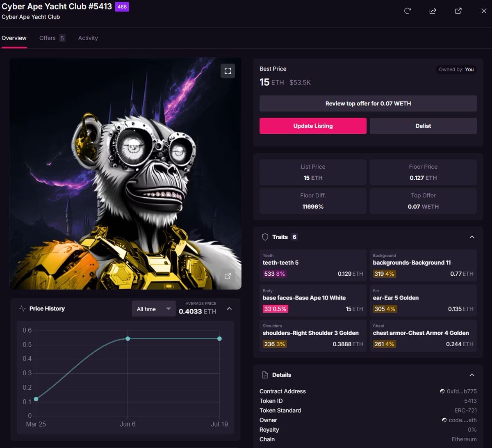Collapse the Details section

[472, 375]
